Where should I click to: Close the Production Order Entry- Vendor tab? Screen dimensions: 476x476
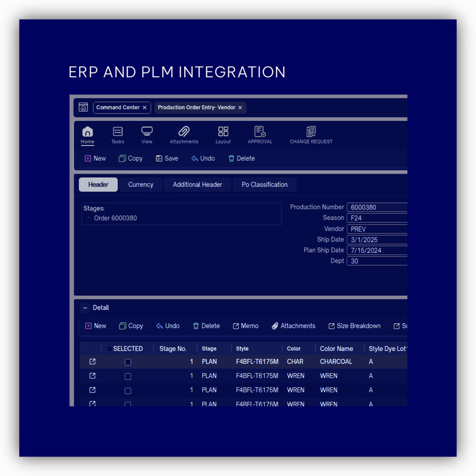(240, 108)
